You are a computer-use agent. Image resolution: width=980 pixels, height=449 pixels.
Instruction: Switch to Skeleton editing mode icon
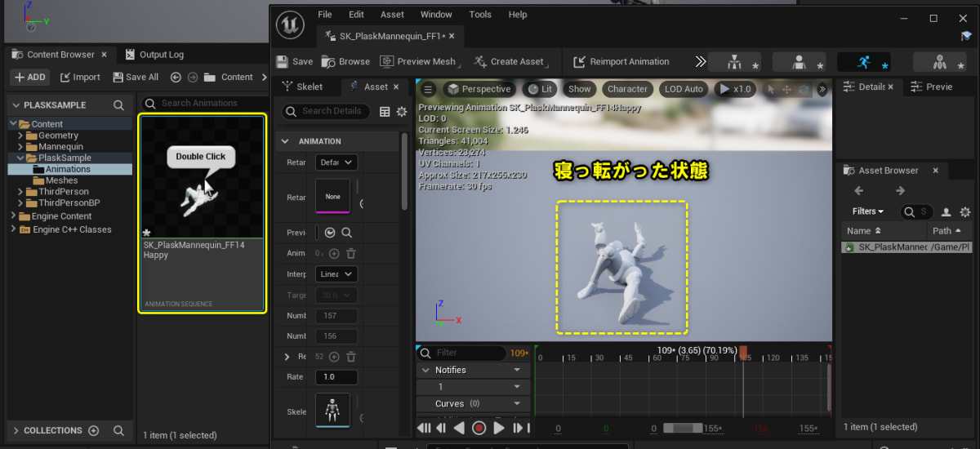[733, 62]
